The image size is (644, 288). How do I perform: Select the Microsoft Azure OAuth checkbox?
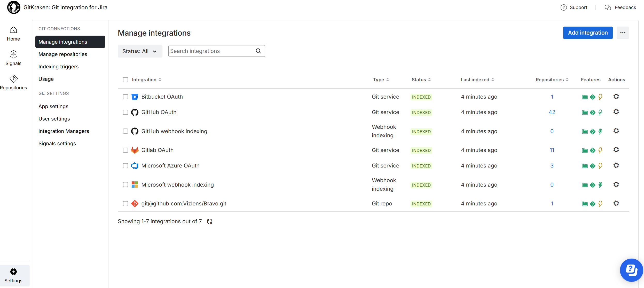coord(125,166)
